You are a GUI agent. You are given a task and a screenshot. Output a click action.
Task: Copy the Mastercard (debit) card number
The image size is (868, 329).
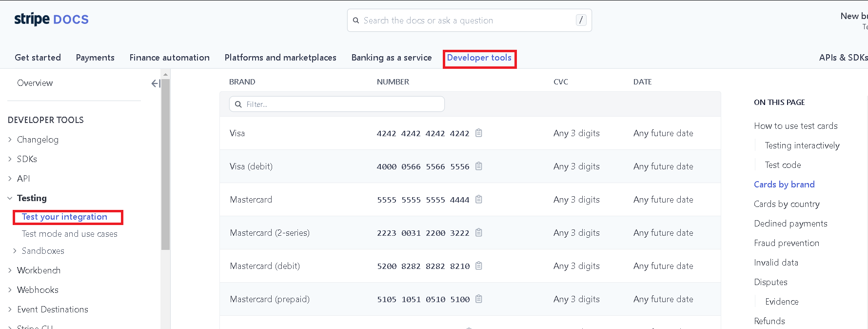click(479, 266)
